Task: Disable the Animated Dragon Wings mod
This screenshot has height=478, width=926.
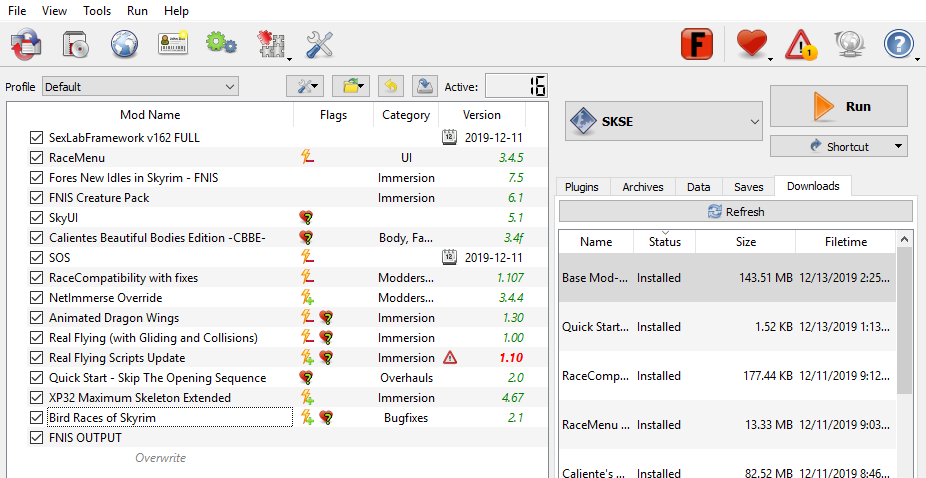Action: coord(37,318)
